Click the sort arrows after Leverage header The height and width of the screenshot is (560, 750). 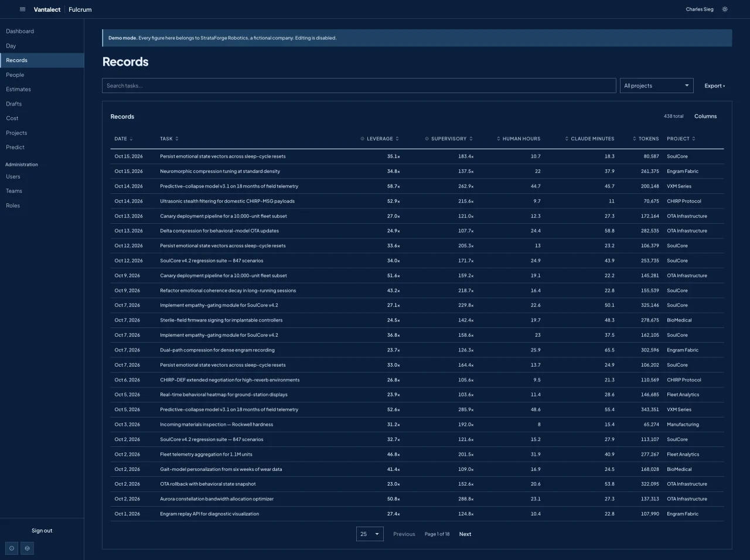coord(397,139)
